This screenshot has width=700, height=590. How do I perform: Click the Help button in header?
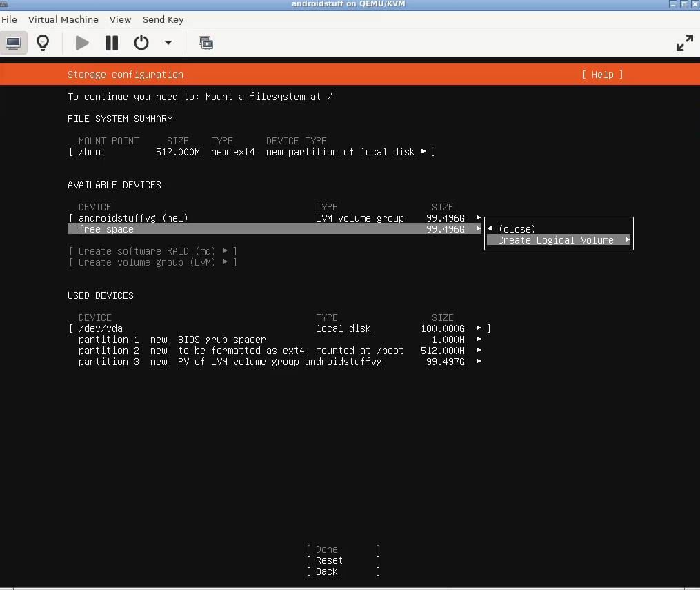click(x=603, y=75)
